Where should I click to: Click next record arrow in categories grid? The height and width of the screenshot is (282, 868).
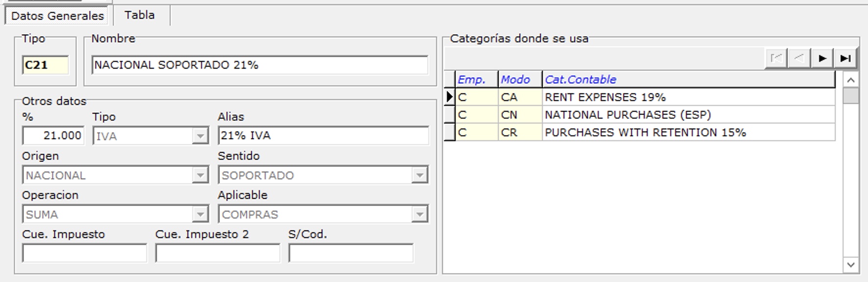[822, 58]
